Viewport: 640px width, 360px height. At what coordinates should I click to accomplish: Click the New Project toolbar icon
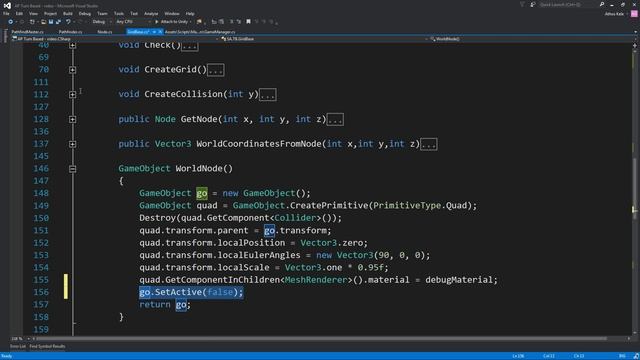[32, 22]
